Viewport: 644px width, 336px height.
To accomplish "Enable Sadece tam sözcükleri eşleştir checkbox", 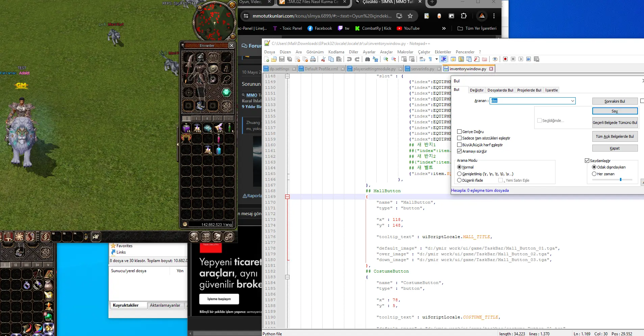I will (459, 138).
